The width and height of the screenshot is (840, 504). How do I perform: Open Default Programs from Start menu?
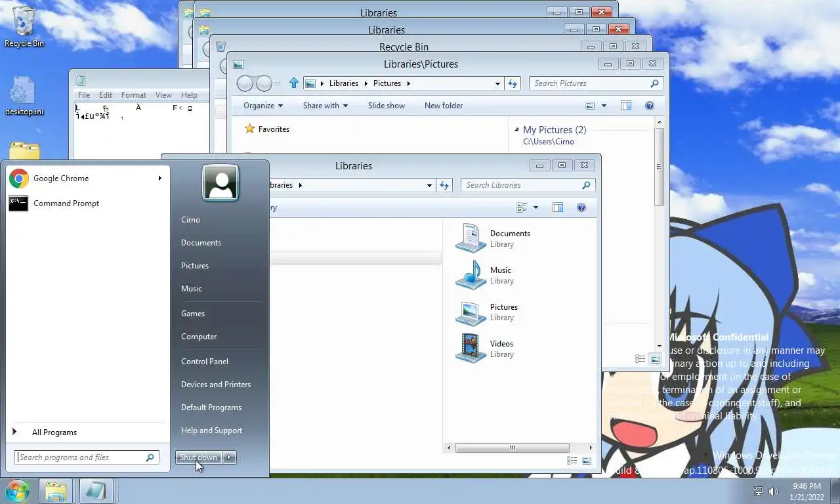(x=211, y=408)
